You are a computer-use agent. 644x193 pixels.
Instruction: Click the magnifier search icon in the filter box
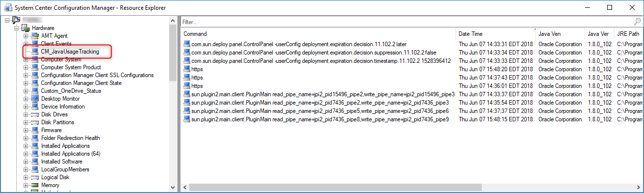[x=637, y=22]
